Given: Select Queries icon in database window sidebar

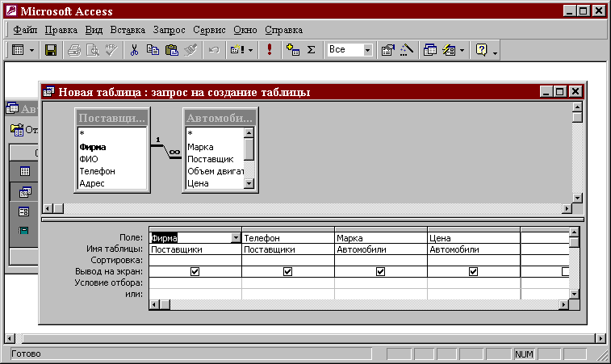Looking at the screenshot, I should (x=24, y=191).
